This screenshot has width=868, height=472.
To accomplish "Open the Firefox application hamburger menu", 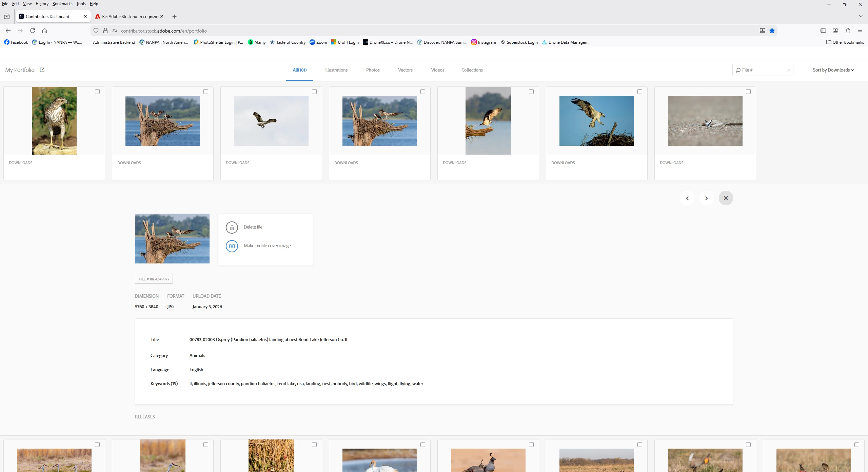I will click(860, 31).
